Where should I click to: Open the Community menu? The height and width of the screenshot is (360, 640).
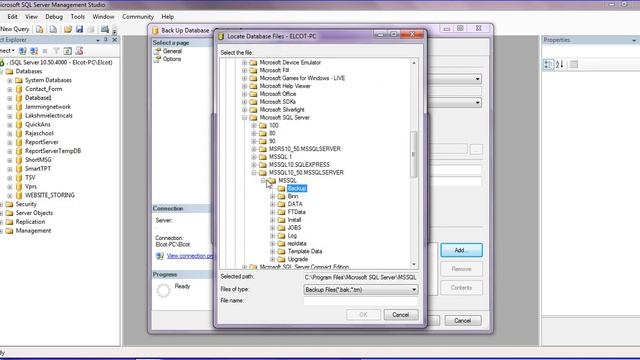(138, 17)
